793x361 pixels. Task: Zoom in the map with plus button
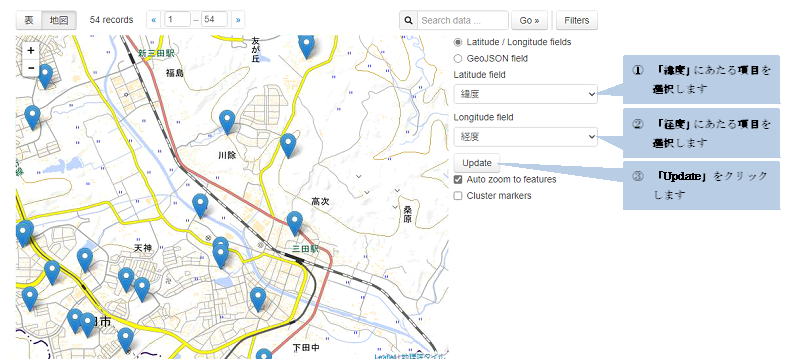click(x=31, y=51)
